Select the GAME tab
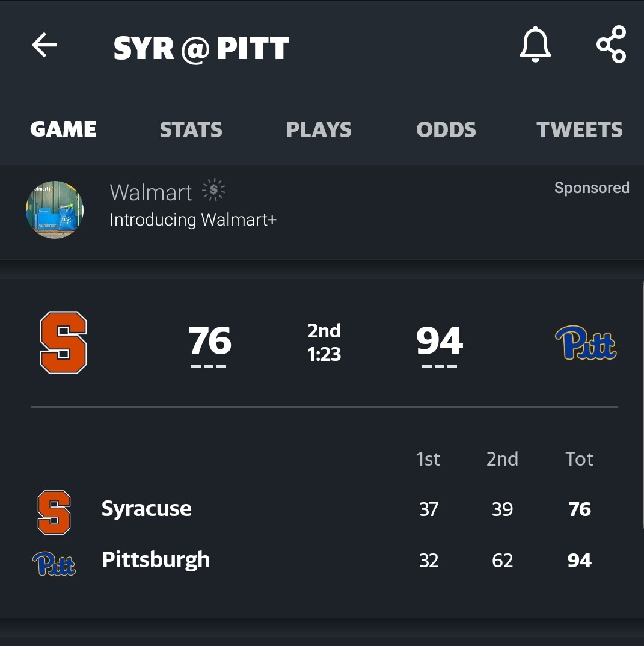Image resolution: width=644 pixels, height=646 pixels. pos(63,129)
